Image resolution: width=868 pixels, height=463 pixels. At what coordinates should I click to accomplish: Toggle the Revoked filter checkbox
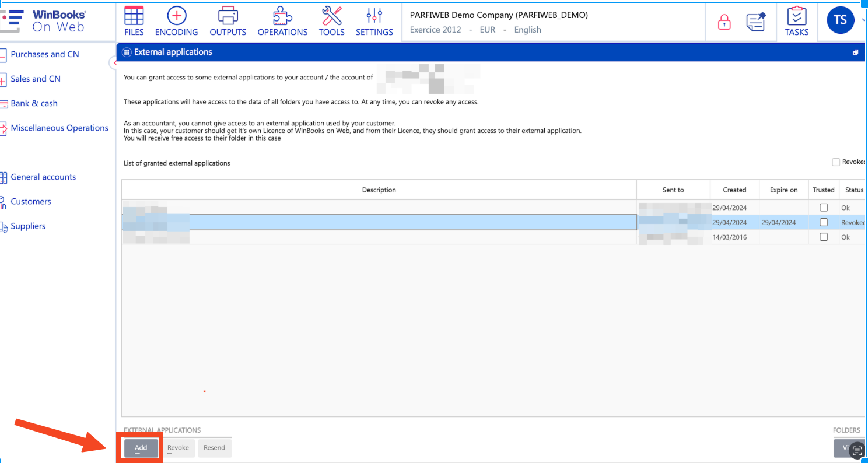click(x=836, y=162)
